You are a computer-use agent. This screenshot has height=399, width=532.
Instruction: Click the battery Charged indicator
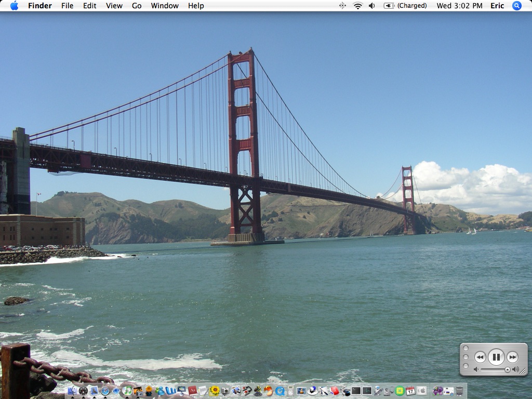coord(405,5)
